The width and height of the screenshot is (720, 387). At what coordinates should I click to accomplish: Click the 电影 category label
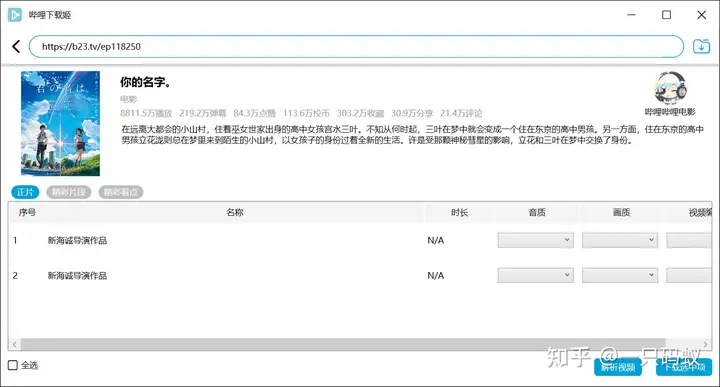click(129, 99)
